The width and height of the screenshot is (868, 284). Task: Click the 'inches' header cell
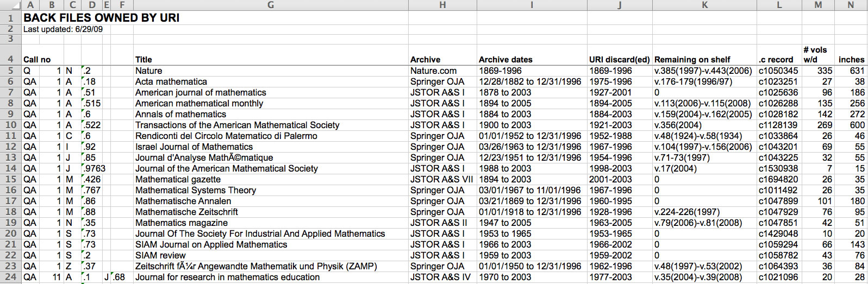tap(851, 60)
